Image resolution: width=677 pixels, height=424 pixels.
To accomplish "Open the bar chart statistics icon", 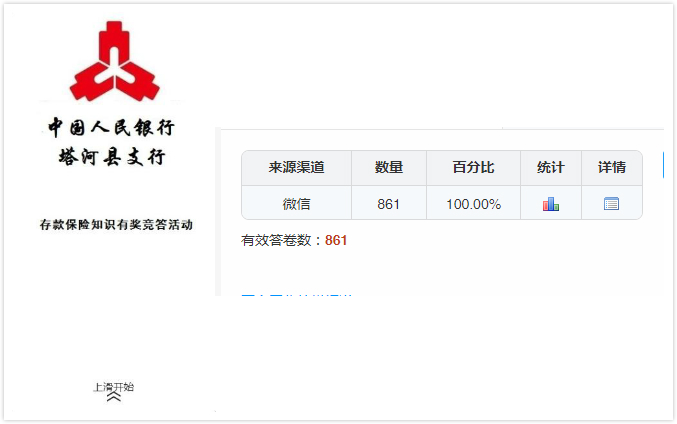I will click(550, 204).
